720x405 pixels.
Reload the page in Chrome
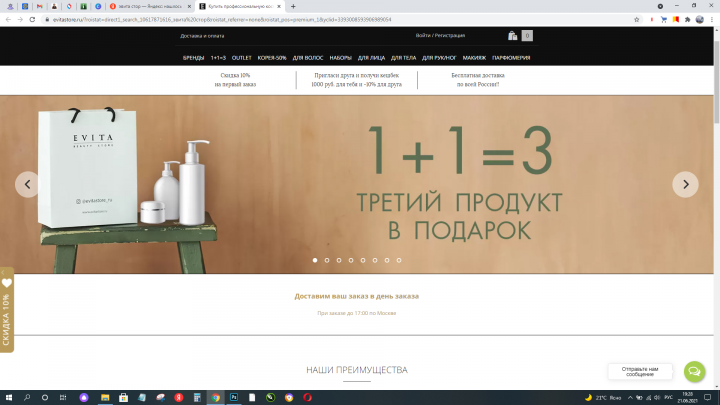[32, 20]
